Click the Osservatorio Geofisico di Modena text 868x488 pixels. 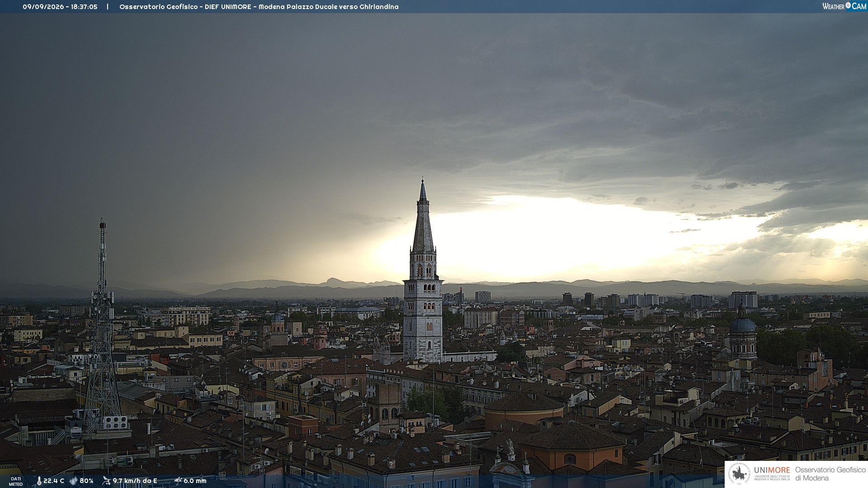[830, 474]
